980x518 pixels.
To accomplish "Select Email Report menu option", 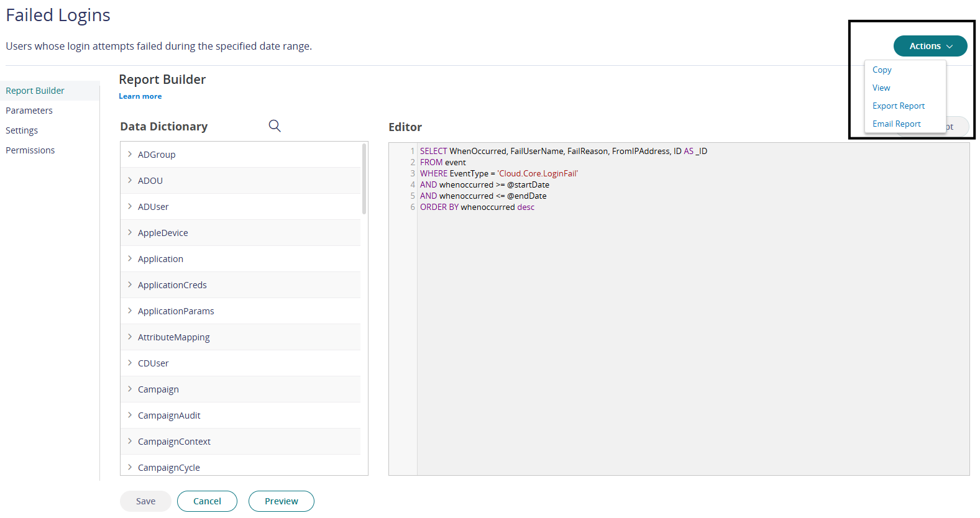I will (x=896, y=124).
